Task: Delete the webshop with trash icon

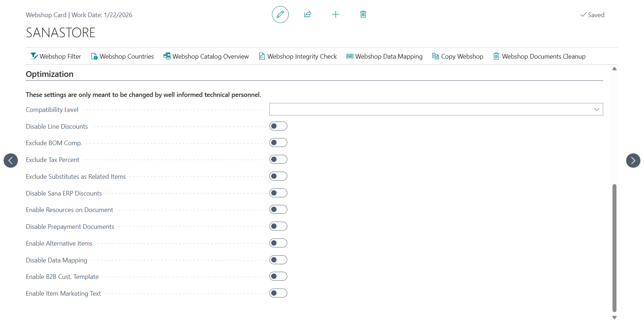Action: pos(363,15)
